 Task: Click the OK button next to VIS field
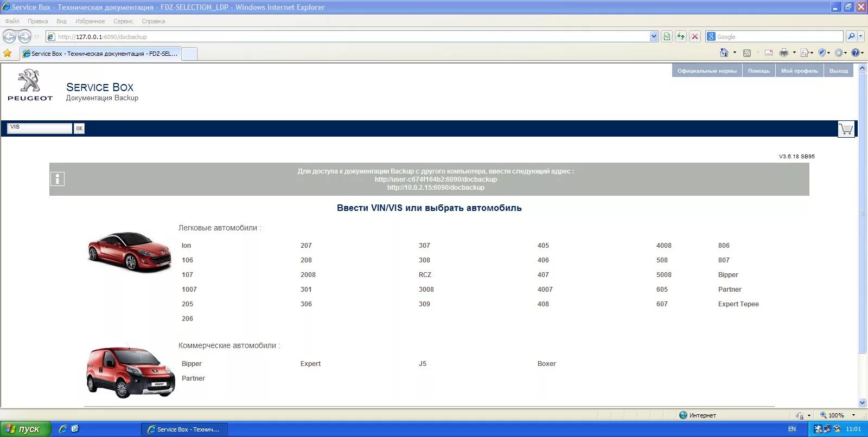click(79, 128)
